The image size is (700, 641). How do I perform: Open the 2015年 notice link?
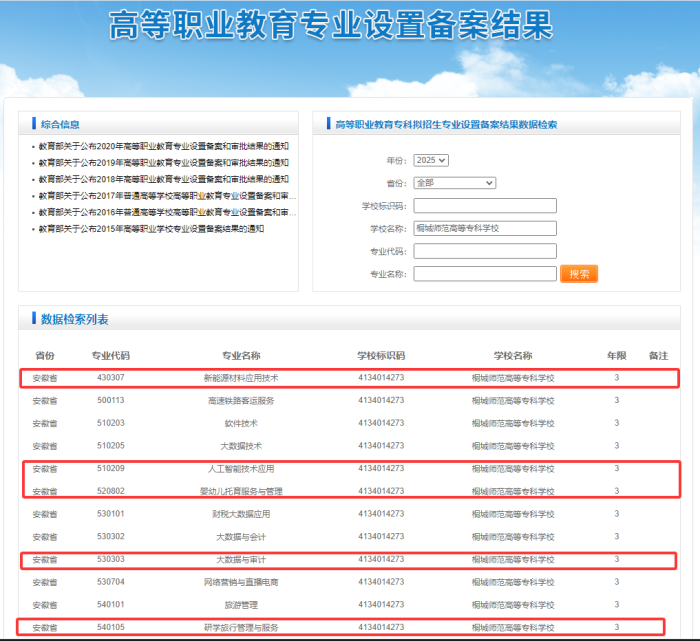click(151, 229)
